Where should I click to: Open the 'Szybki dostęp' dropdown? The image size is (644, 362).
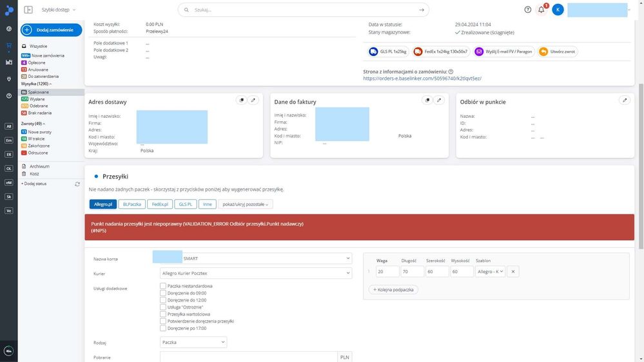[58, 10]
